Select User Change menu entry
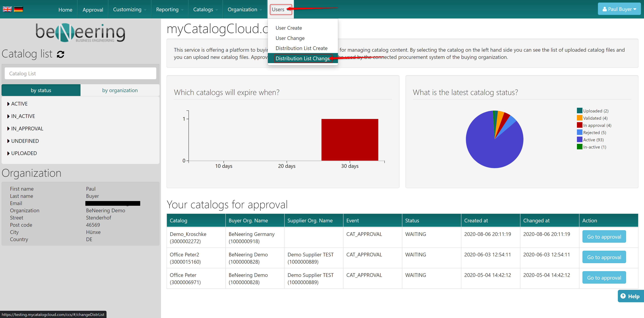This screenshot has width=644, height=318. coord(290,38)
